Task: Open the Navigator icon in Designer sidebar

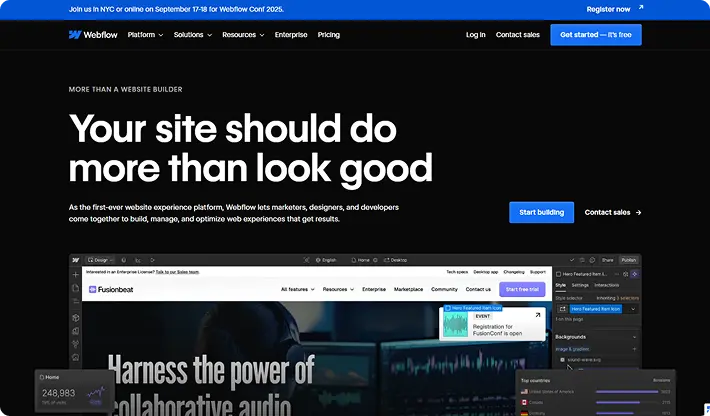Action: [76, 301]
